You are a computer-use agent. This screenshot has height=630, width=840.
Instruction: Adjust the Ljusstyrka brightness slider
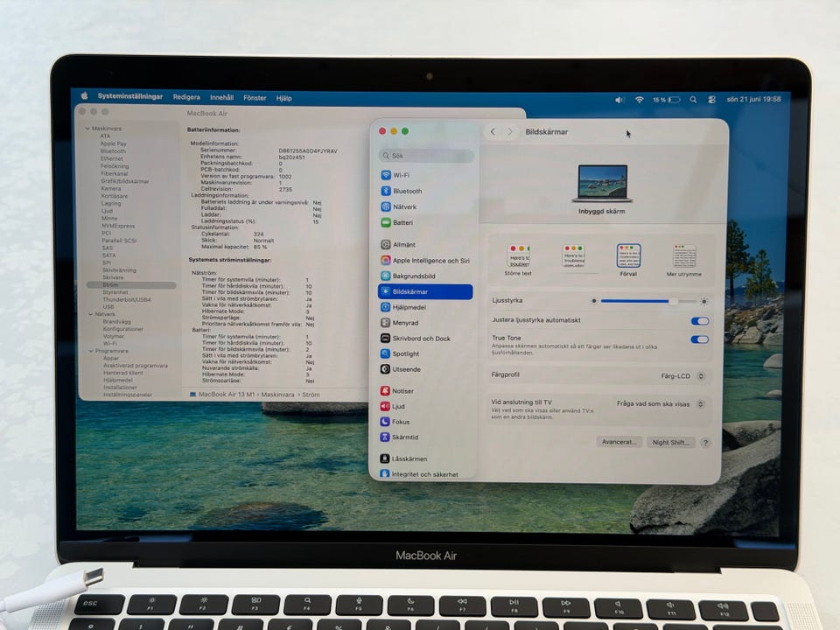[x=648, y=301]
